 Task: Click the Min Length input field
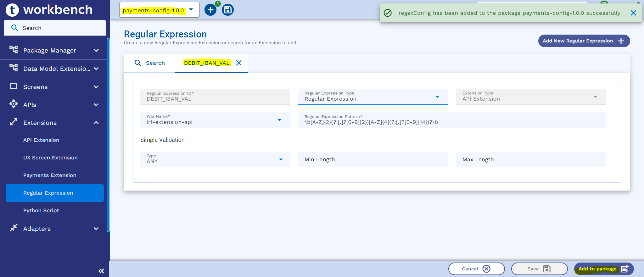(x=373, y=159)
